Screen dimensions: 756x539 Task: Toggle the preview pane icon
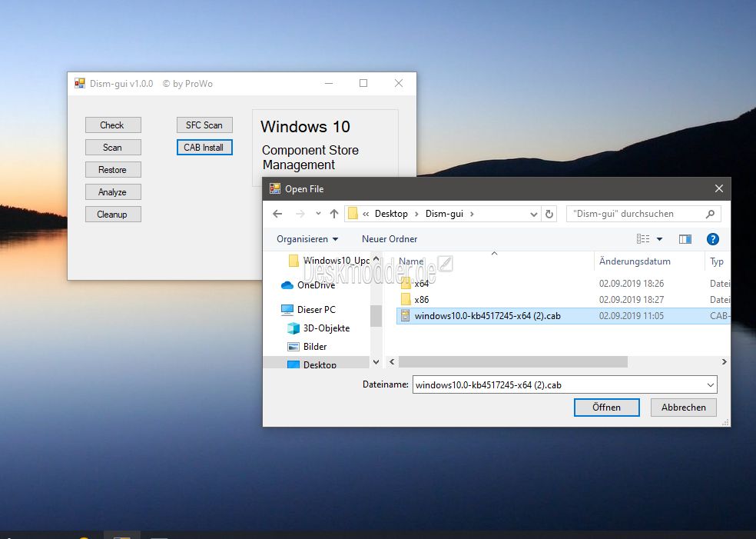point(685,239)
